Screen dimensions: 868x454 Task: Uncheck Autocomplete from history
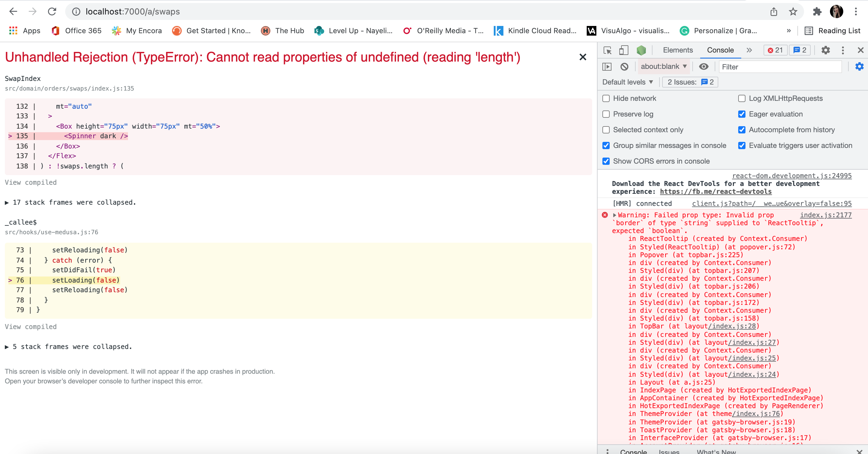742,130
